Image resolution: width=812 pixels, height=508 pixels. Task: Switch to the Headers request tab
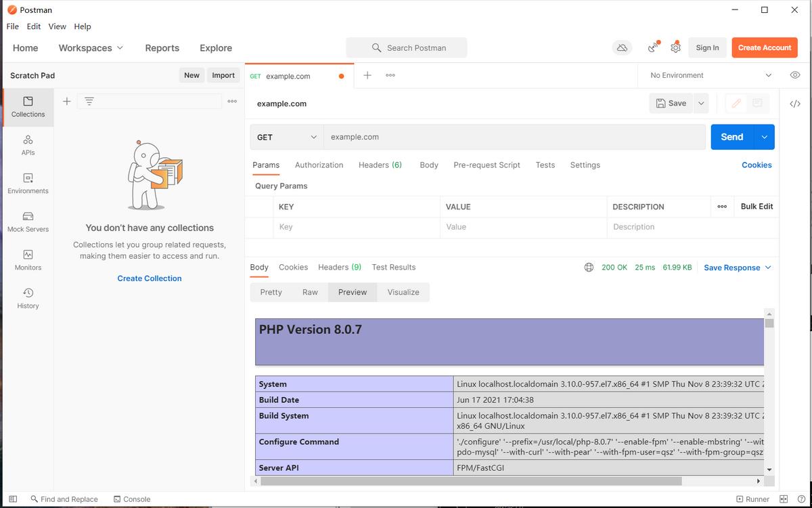click(380, 165)
